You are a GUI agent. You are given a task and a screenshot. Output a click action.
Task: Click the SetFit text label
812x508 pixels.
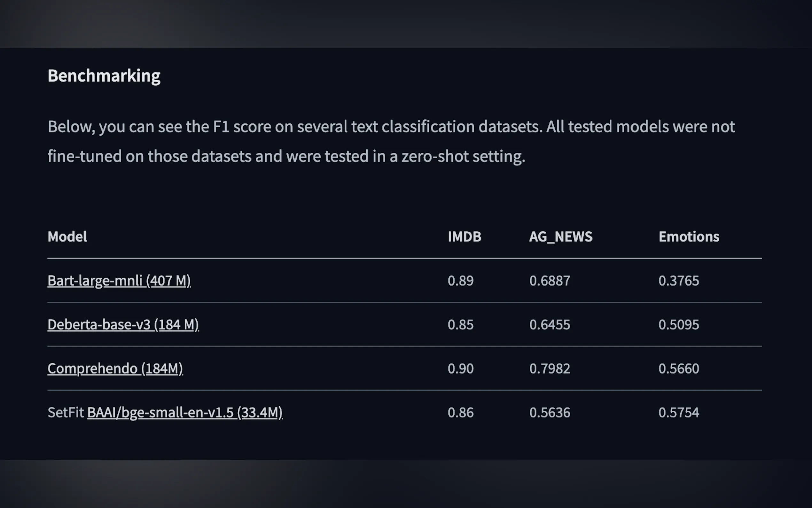point(66,413)
